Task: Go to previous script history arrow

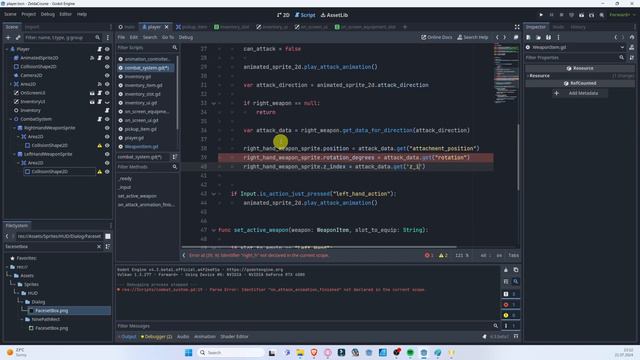Action: click(x=497, y=37)
